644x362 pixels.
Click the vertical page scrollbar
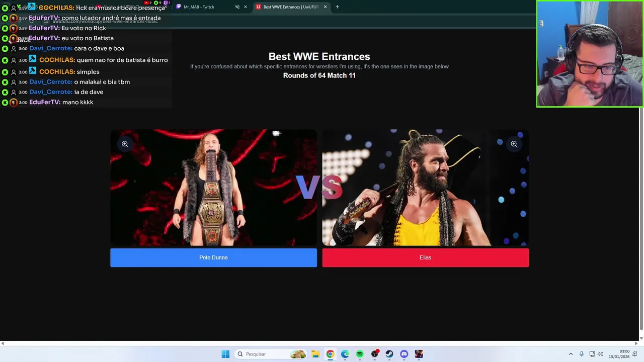[x=641, y=219]
